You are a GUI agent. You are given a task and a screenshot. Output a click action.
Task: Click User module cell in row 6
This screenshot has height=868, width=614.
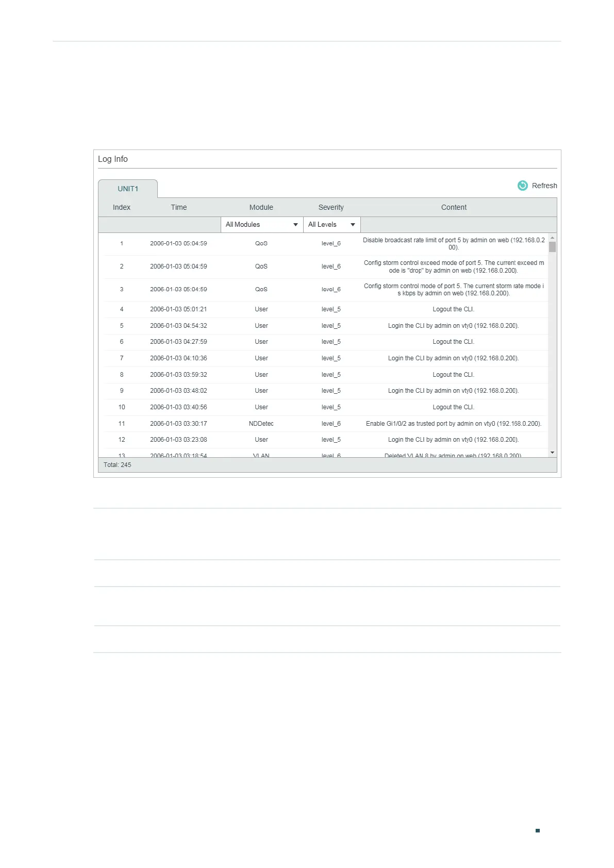pyautogui.click(x=261, y=342)
